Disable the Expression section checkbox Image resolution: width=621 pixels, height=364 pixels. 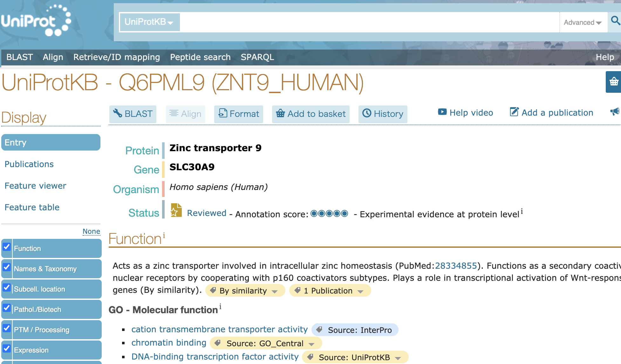7,349
